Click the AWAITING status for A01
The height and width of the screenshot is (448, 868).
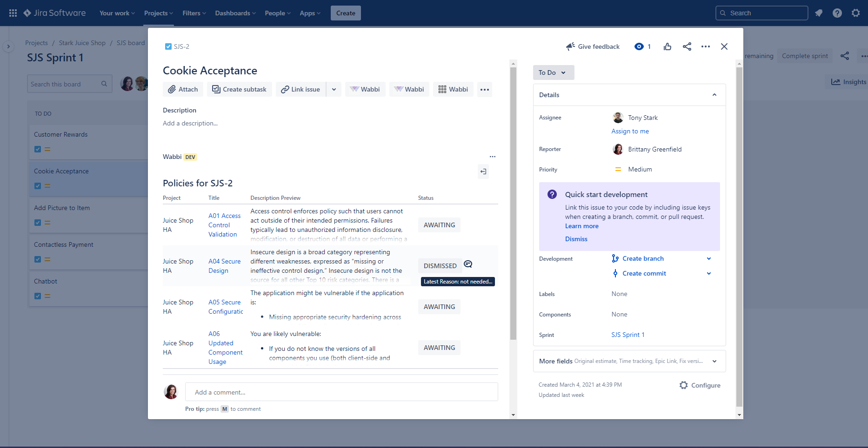tap(439, 225)
